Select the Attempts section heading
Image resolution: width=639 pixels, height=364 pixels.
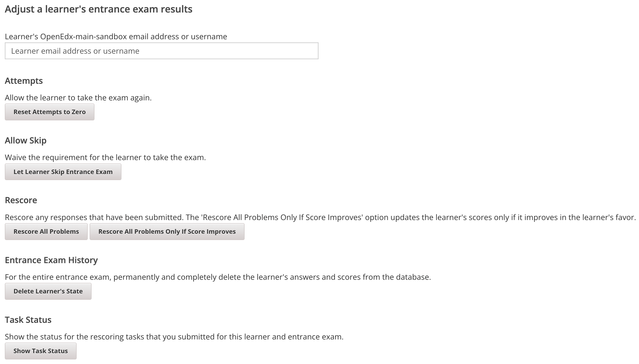point(24,80)
